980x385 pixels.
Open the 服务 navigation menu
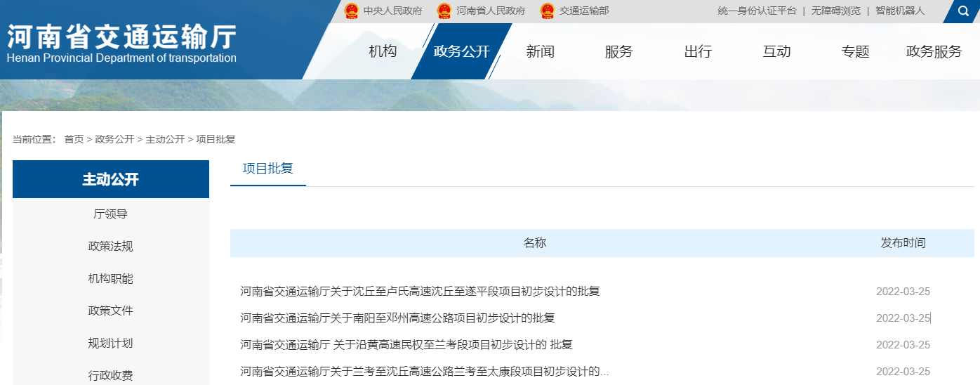[x=619, y=51]
